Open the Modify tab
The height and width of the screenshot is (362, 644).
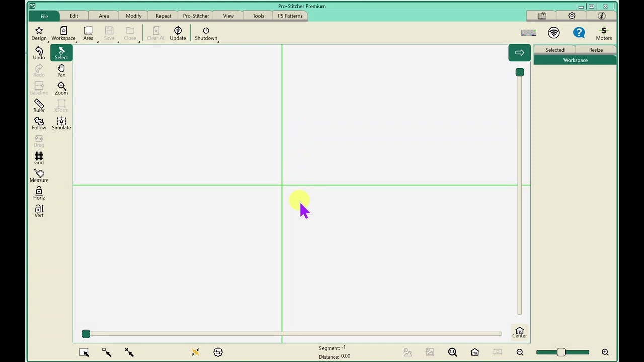[x=133, y=16]
